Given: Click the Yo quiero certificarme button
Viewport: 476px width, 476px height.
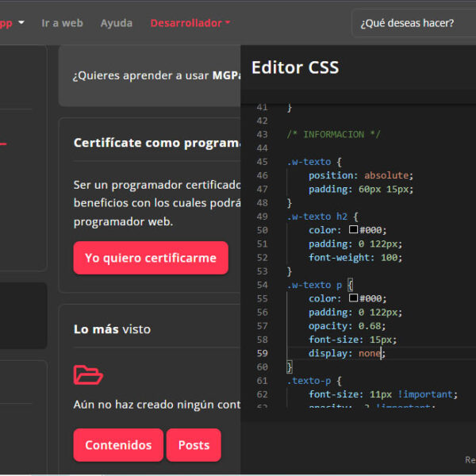Looking at the screenshot, I should coord(151,258).
